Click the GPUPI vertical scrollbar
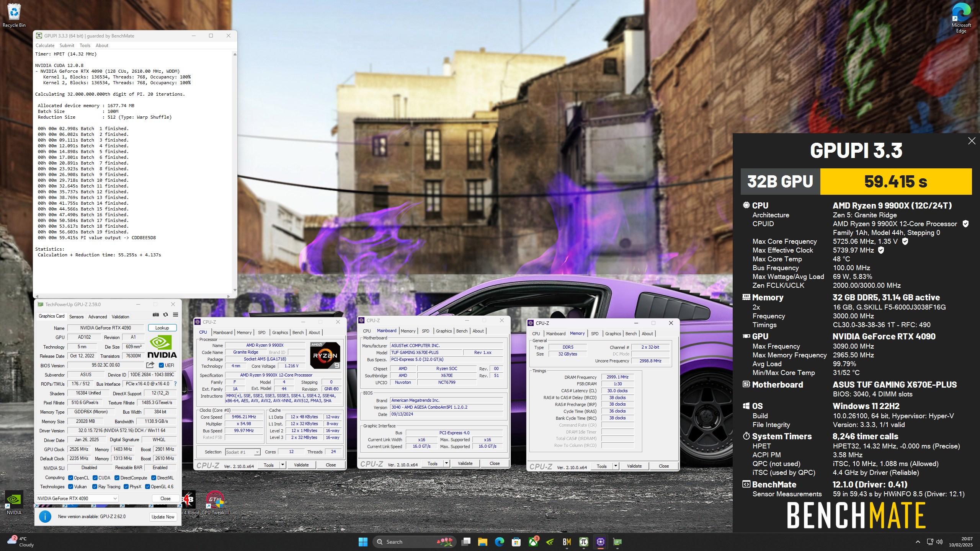980x551 pixels. tap(235, 172)
